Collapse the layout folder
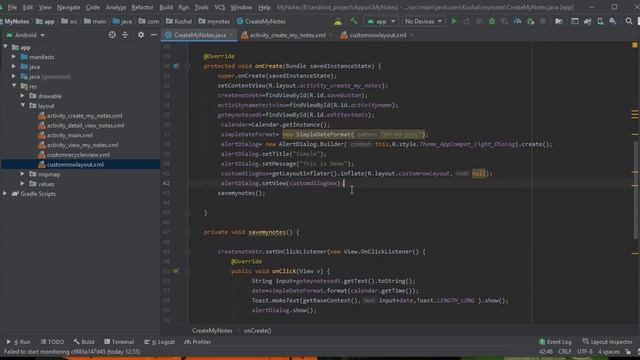The height and width of the screenshot is (360, 640). (x=22, y=105)
